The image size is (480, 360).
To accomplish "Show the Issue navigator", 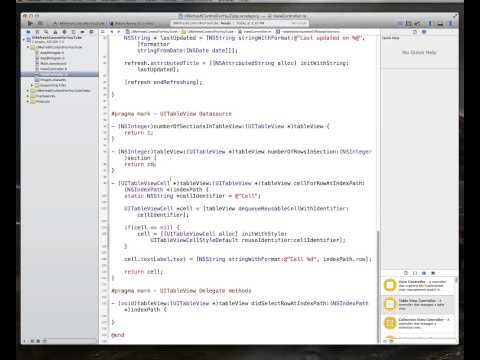I will 55,32.
